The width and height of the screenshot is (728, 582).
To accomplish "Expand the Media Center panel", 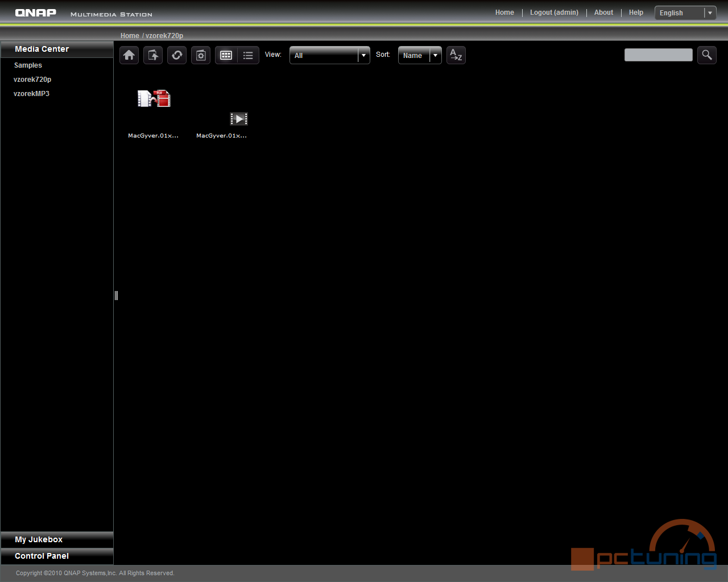I will 57,49.
